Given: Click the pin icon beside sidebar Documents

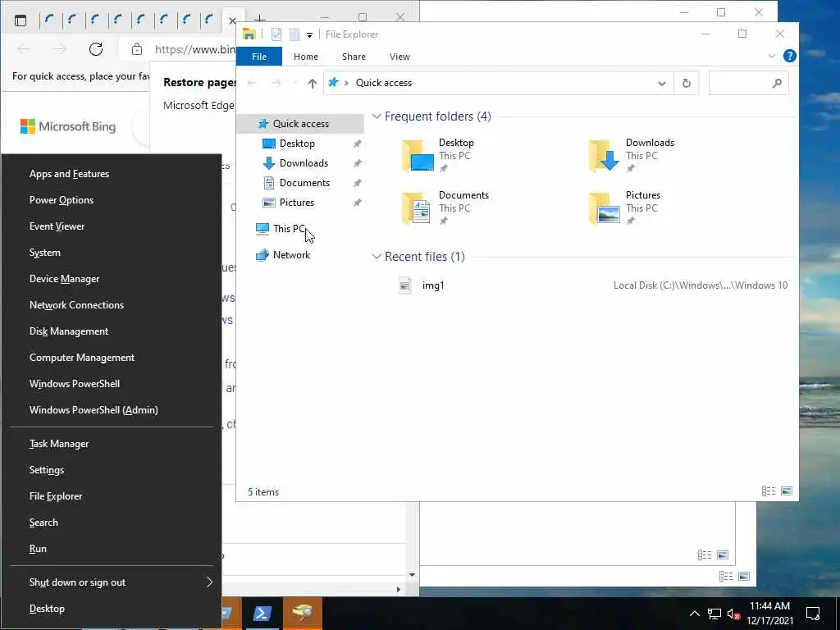Looking at the screenshot, I should click(357, 183).
